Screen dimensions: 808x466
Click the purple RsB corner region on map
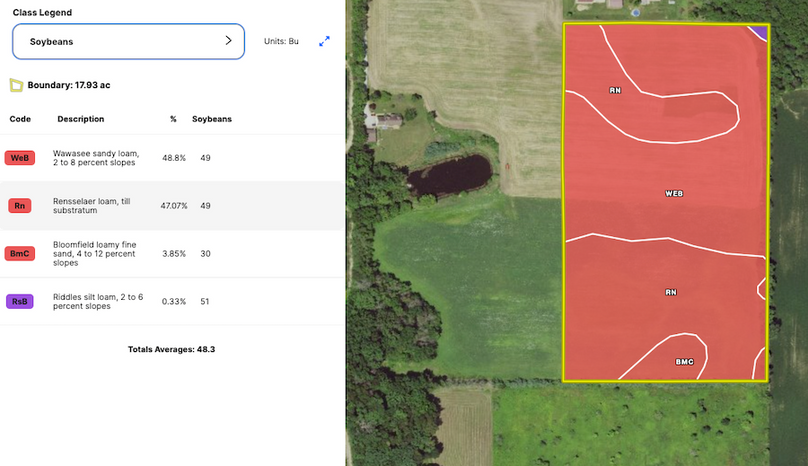coord(761,31)
